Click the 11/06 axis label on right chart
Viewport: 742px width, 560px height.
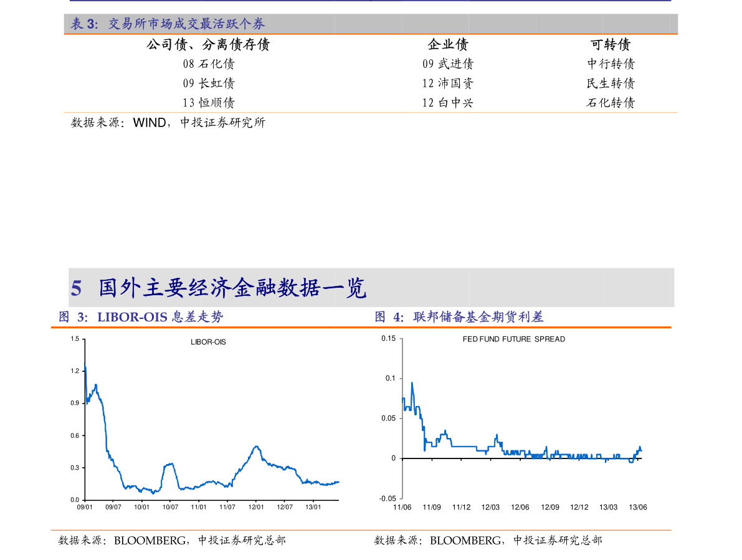402,507
